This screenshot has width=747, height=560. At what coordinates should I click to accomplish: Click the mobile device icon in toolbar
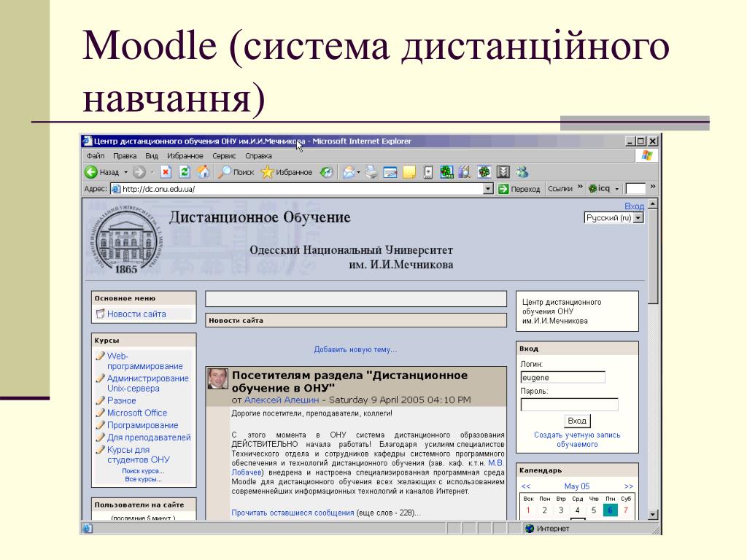click(427, 172)
